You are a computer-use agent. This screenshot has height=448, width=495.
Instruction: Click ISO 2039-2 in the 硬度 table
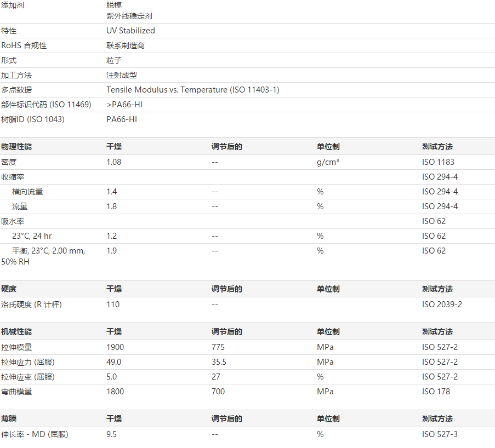click(442, 305)
